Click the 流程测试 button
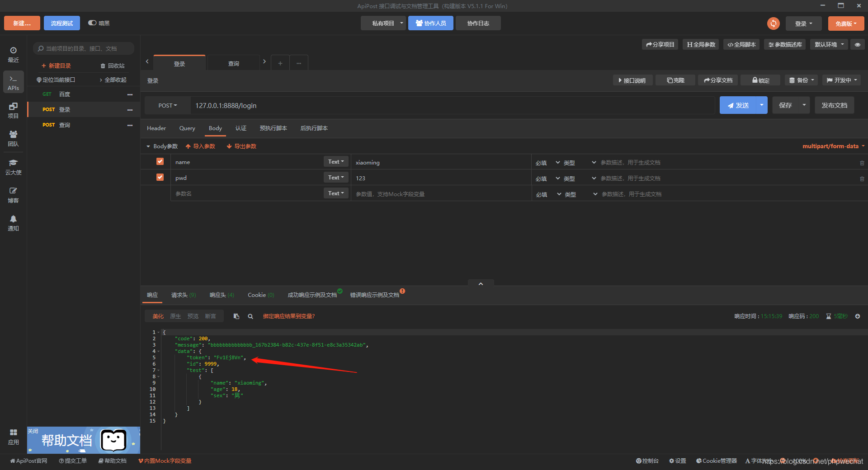The image size is (868, 470). coord(62,23)
